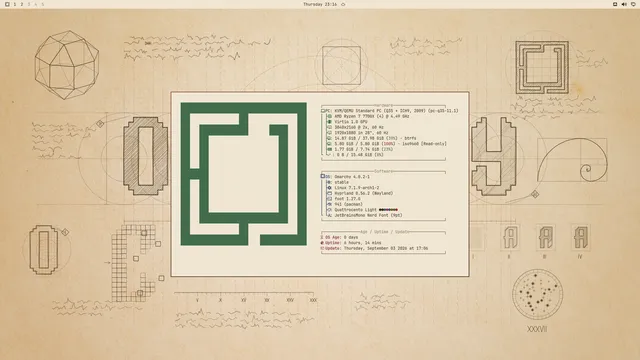
Task: Click the disk icon beside the iso9660 line
Action: (330, 144)
